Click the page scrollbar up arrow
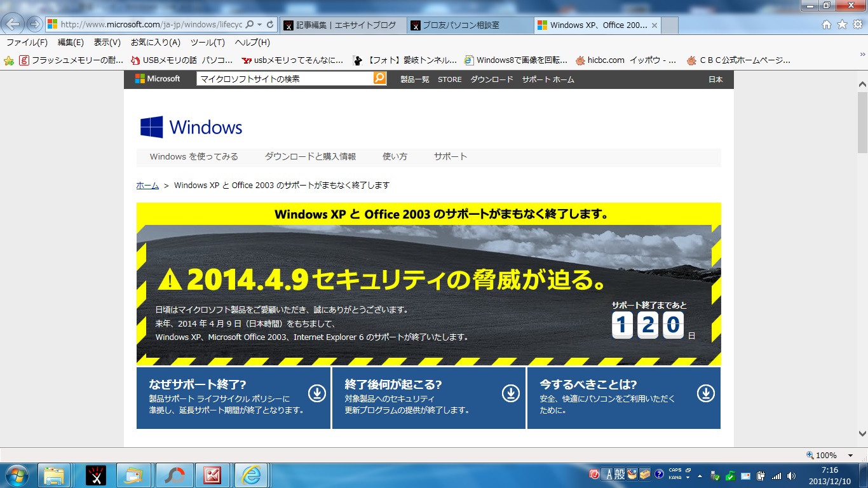This screenshot has width=868, height=488. (x=862, y=84)
